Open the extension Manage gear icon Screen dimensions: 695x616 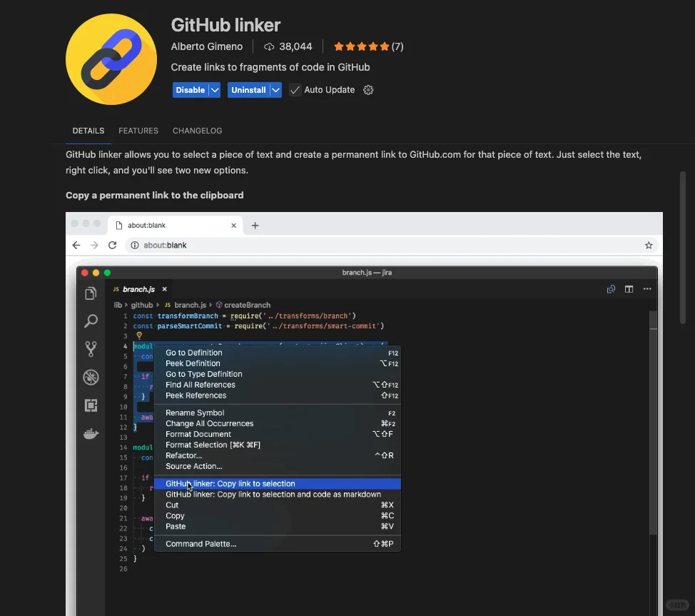tap(368, 90)
